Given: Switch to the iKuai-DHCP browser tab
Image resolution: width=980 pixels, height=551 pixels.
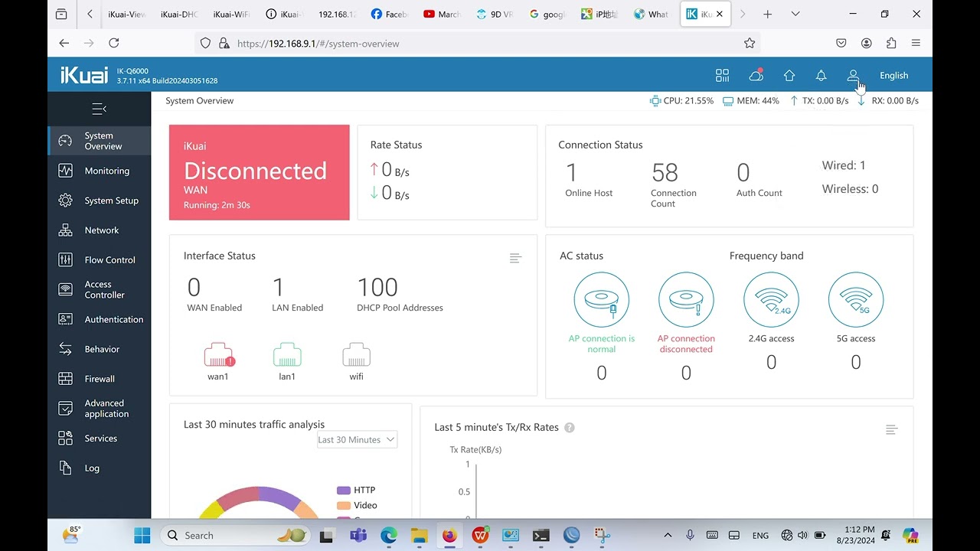Looking at the screenshot, I should [179, 14].
